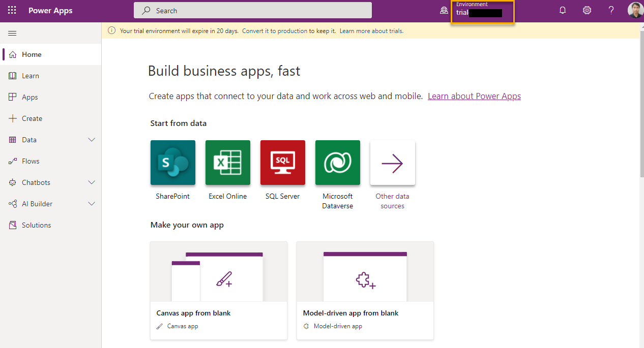Click the SQL Server tile icon
The height and width of the screenshot is (348, 644).
283,163
